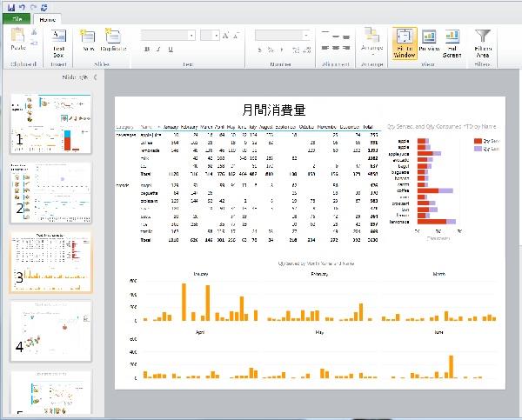Collapse the slide thumbnail panel
The height and width of the screenshot is (420, 522).
95,77
